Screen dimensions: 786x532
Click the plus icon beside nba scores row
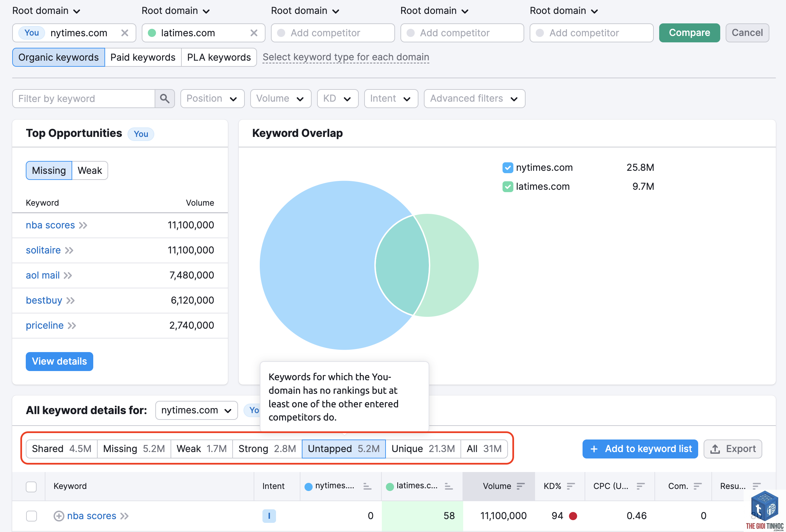tap(59, 516)
